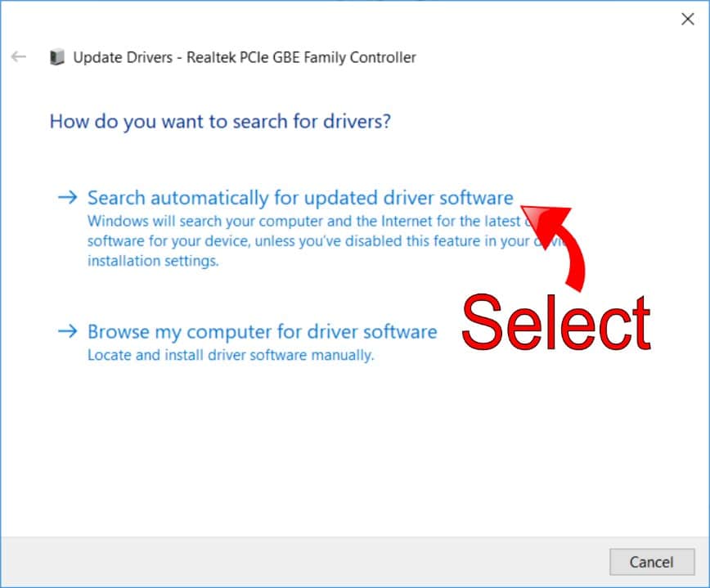Click the arrow icon beside Browse my computer
710x588 pixels.
pyautogui.click(x=68, y=331)
